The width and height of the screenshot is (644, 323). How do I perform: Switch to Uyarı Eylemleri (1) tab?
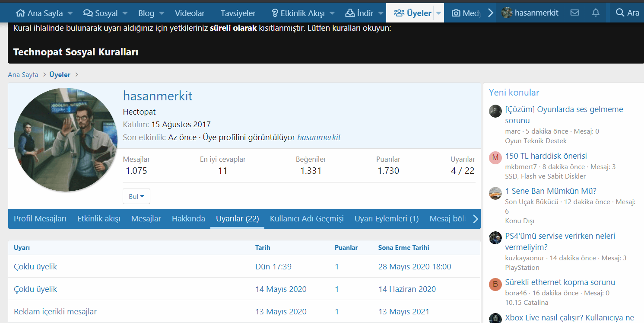(x=387, y=219)
